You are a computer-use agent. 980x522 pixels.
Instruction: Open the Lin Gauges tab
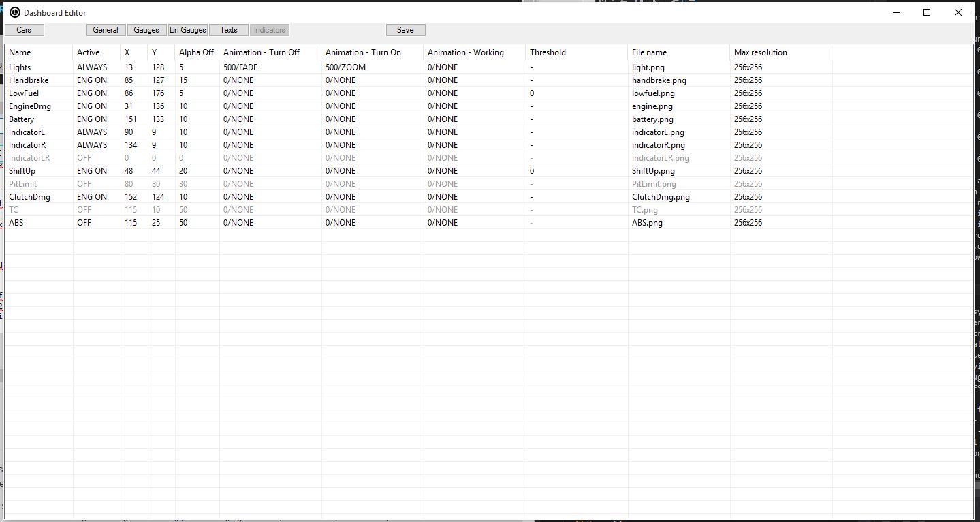187,30
